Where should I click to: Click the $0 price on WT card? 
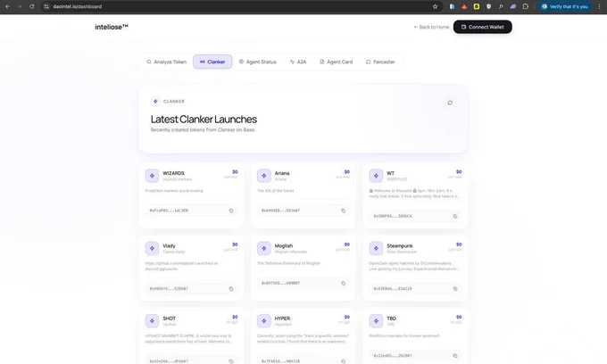click(459, 172)
